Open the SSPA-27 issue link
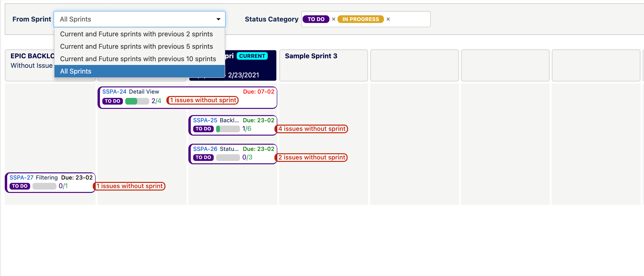Viewport: 644px width, 276px height. 21,178
